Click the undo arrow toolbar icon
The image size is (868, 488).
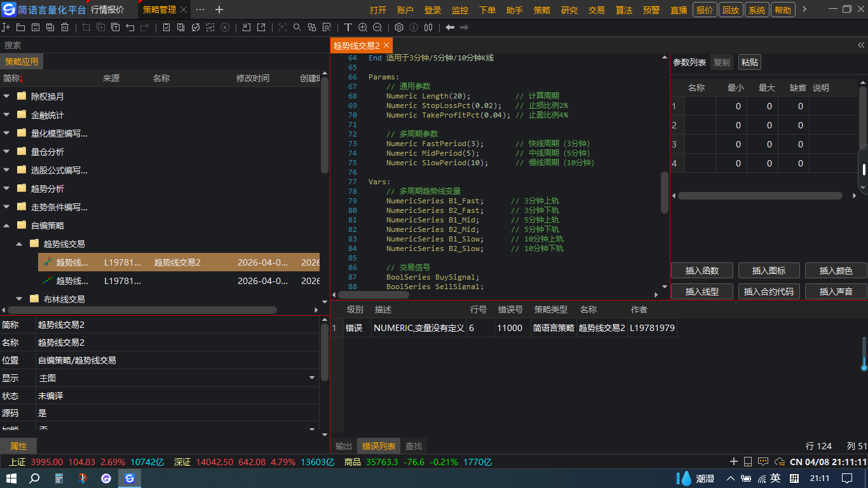tap(130, 27)
